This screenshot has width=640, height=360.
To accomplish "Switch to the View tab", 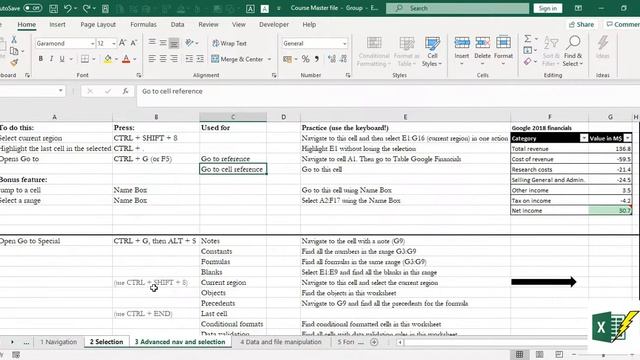I will pos(239,24).
